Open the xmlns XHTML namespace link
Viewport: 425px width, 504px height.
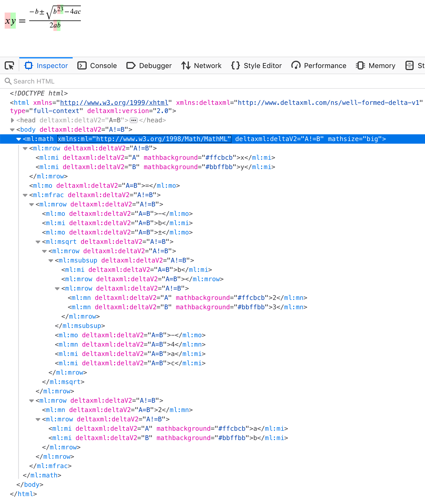point(114,103)
